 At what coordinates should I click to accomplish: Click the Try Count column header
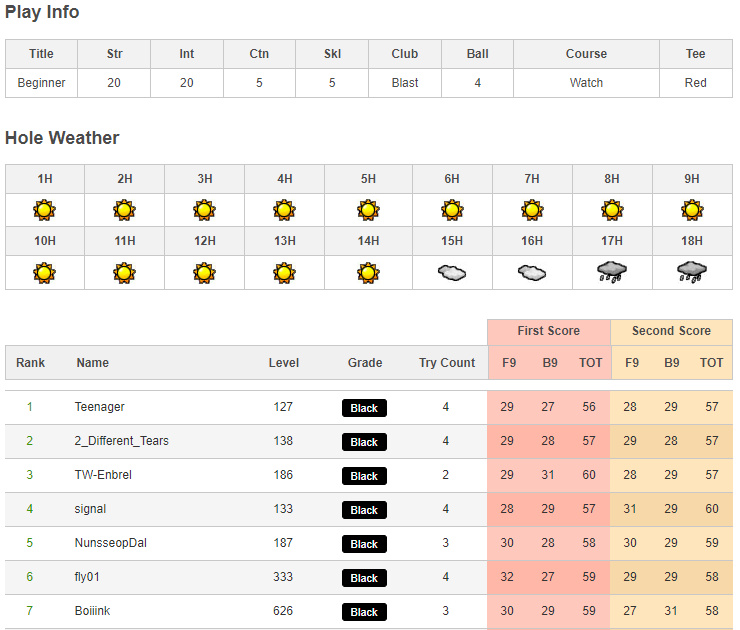pos(447,363)
